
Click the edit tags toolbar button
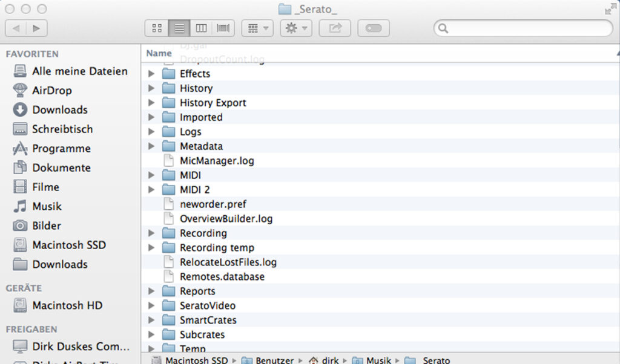[374, 28]
